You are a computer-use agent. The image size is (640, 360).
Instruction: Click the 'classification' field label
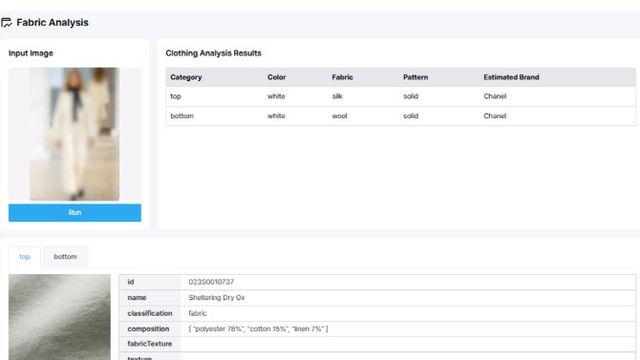(x=150, y=313)
